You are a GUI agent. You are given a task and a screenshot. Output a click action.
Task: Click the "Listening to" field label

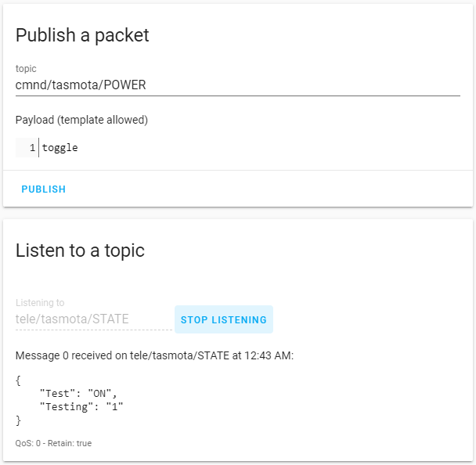pyautogui.click(x=40, y=303)
